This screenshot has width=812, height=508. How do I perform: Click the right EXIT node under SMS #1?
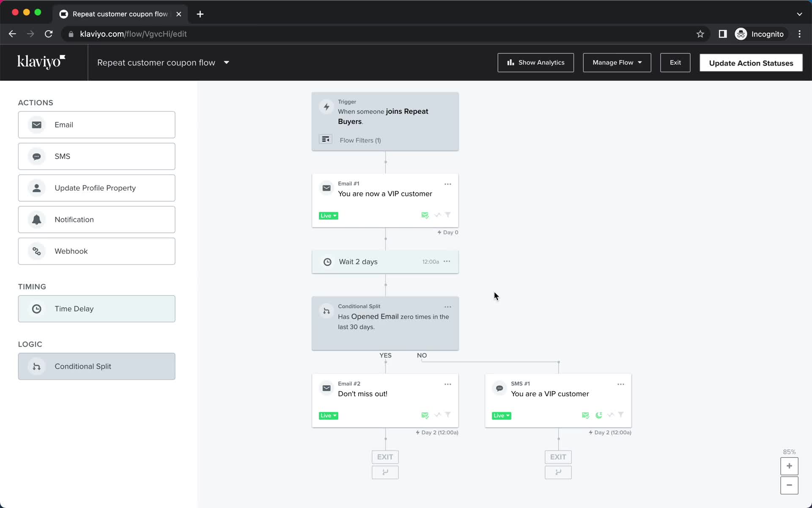point(558,457)
